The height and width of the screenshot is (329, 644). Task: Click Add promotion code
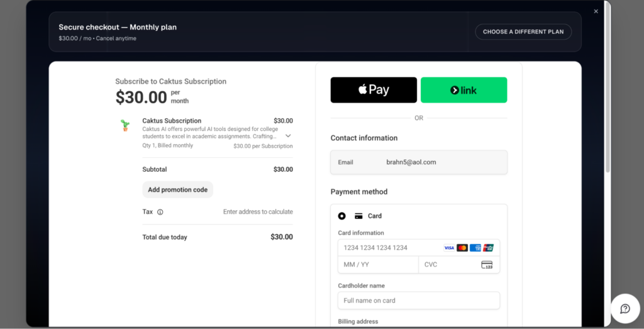tap(178, 190)
